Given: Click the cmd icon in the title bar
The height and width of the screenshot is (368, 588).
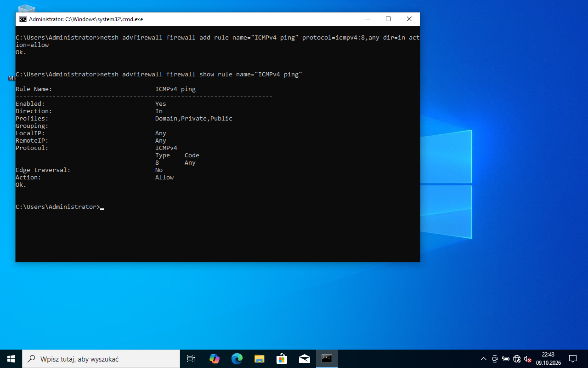Looking at the screenshot, I should click(x=23, y=19).
